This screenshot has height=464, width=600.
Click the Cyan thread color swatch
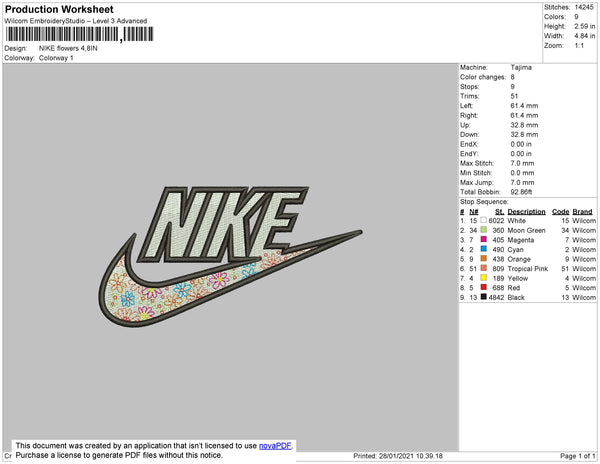click(x=484, y=249)
